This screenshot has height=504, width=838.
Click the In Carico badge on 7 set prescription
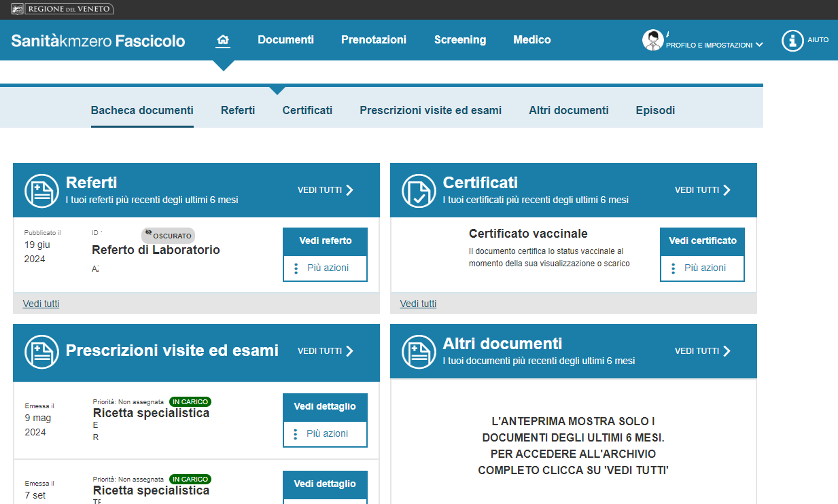pyautogui.click(x=190, y=480)
